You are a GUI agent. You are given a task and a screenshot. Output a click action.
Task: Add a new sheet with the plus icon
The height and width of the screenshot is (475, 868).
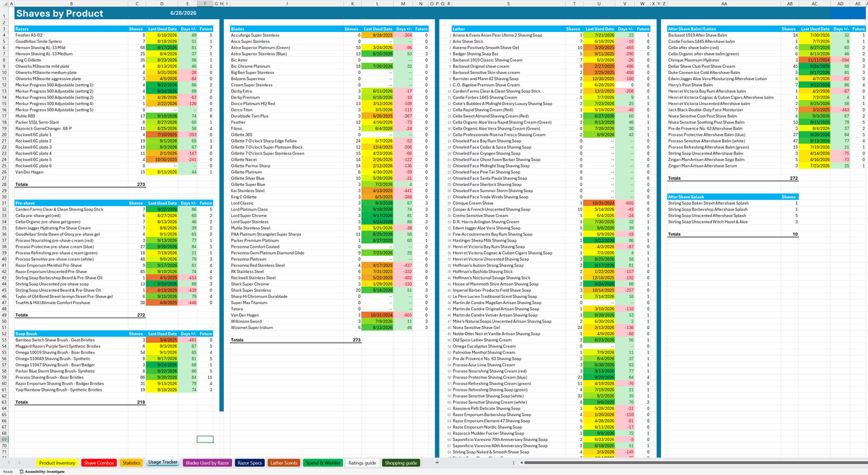(437, 463)
